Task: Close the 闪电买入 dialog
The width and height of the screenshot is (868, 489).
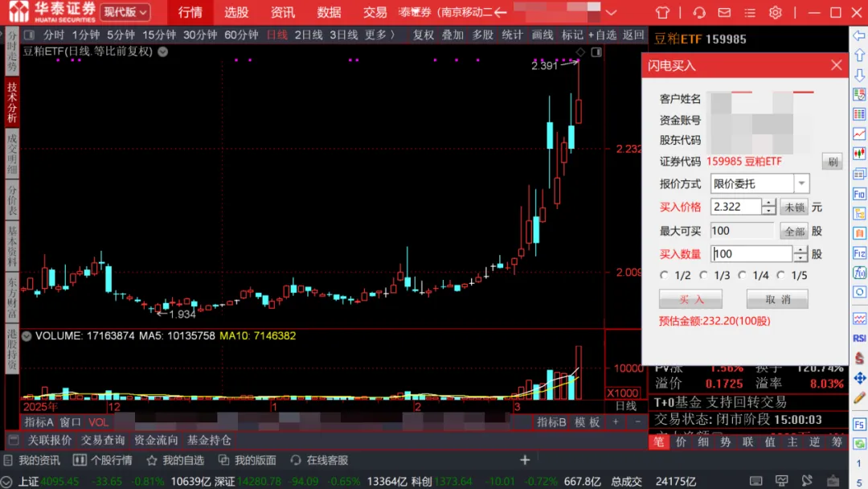Action: coord(837,66)
